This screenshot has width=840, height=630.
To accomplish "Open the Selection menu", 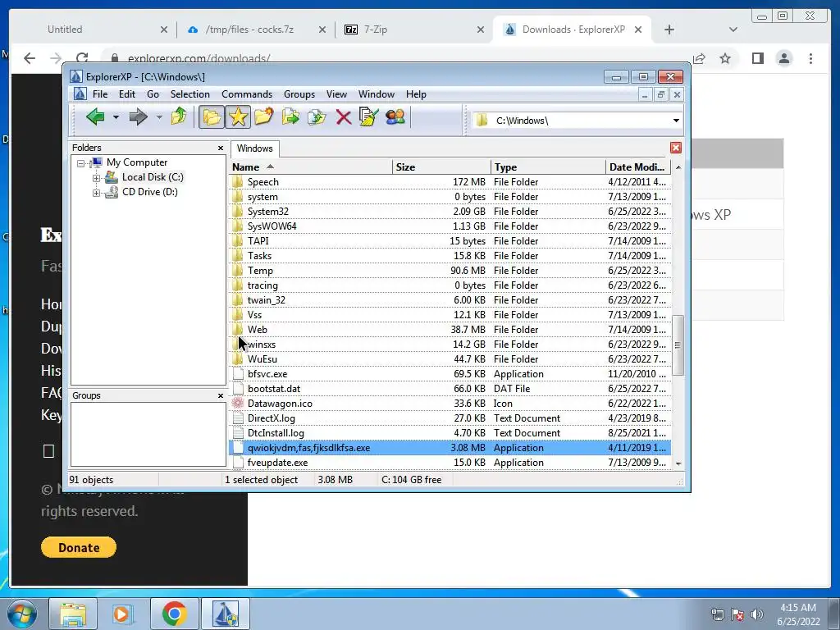I will [x=190, y=94].
